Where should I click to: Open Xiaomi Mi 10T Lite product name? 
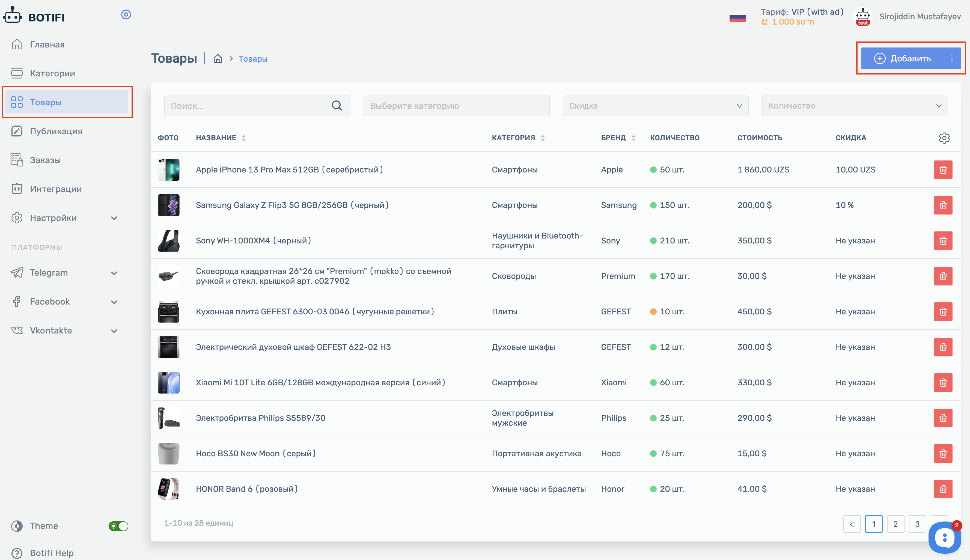320,382
